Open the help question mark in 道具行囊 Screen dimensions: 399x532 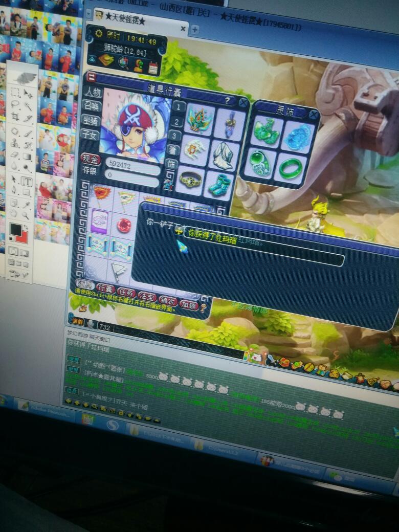click(x=227, y=100)
